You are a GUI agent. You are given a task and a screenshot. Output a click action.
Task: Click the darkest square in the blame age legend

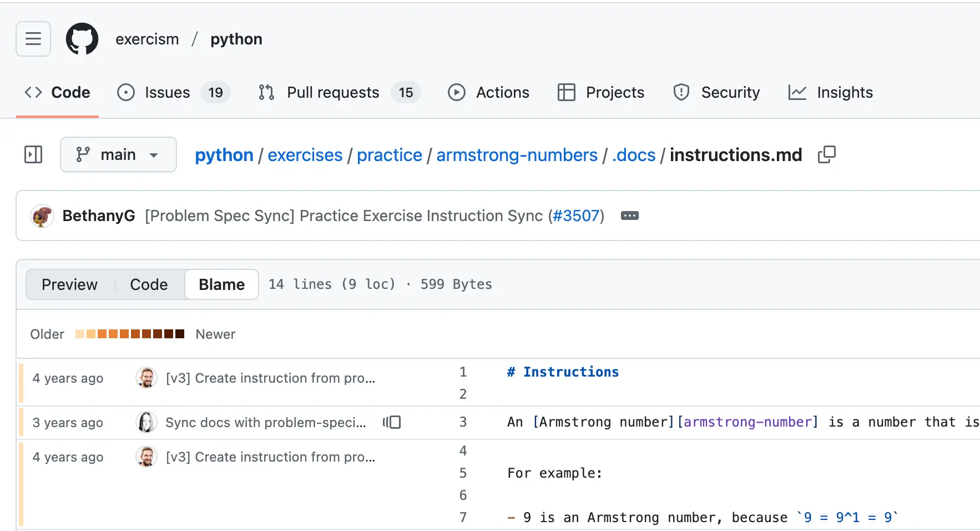pos(180,334)
